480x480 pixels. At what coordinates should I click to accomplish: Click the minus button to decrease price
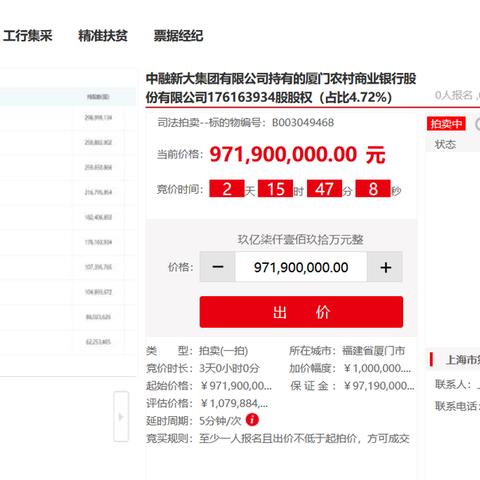coord(218,267)
